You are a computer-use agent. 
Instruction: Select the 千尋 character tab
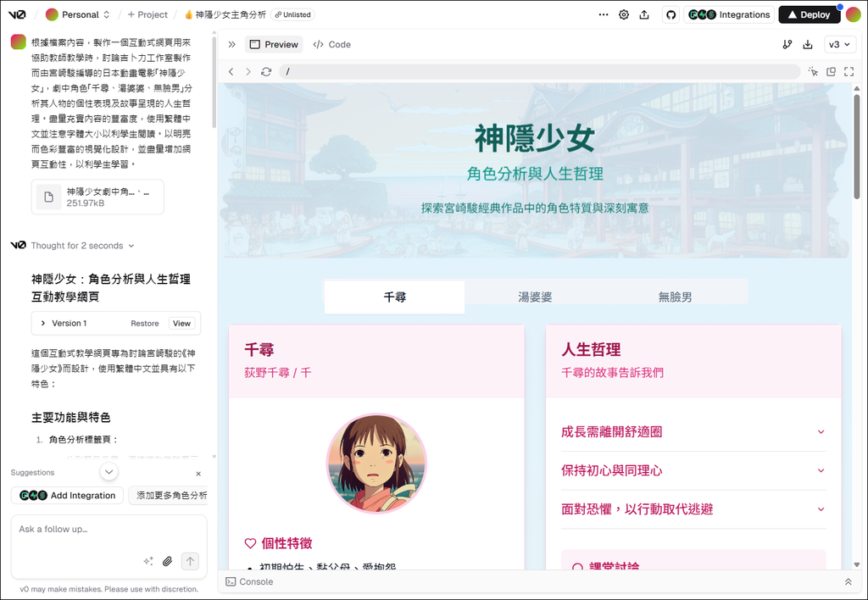coord(395,297)
